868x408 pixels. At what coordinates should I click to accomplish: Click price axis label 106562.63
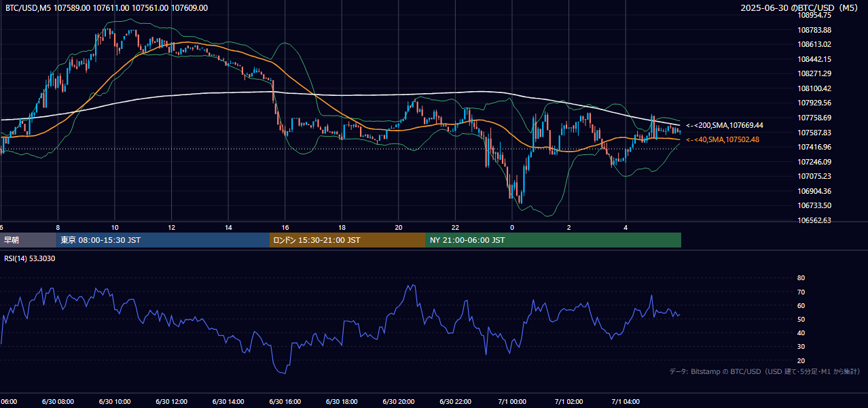click(x=814, y=220)
